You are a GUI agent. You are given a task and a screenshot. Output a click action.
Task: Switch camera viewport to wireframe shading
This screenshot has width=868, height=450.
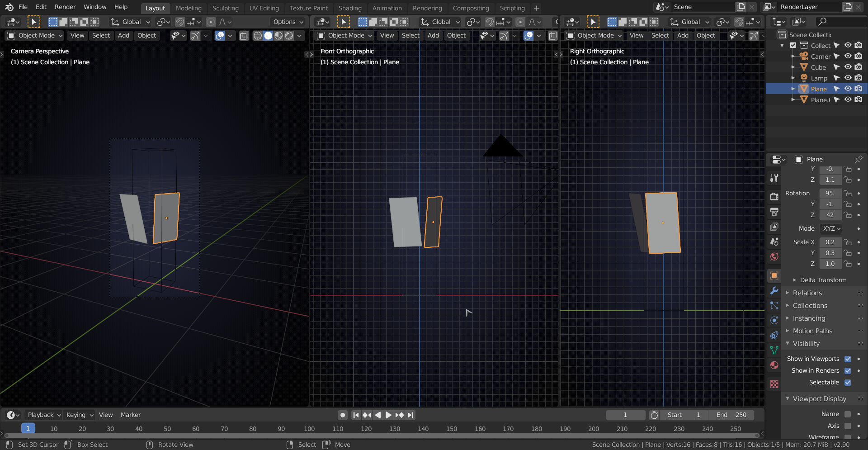(x=258, y=36)
